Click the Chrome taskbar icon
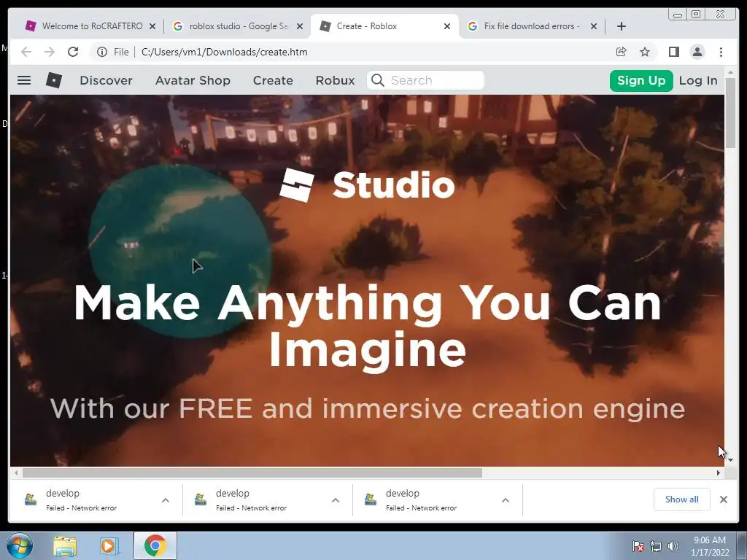The image size is (747, 560). 155,545
